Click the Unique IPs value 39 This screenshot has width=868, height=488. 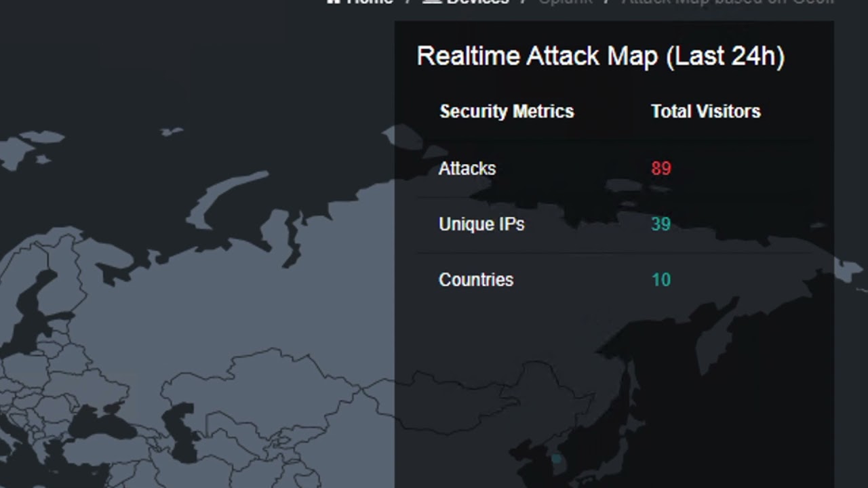click(x=661, y=224)
